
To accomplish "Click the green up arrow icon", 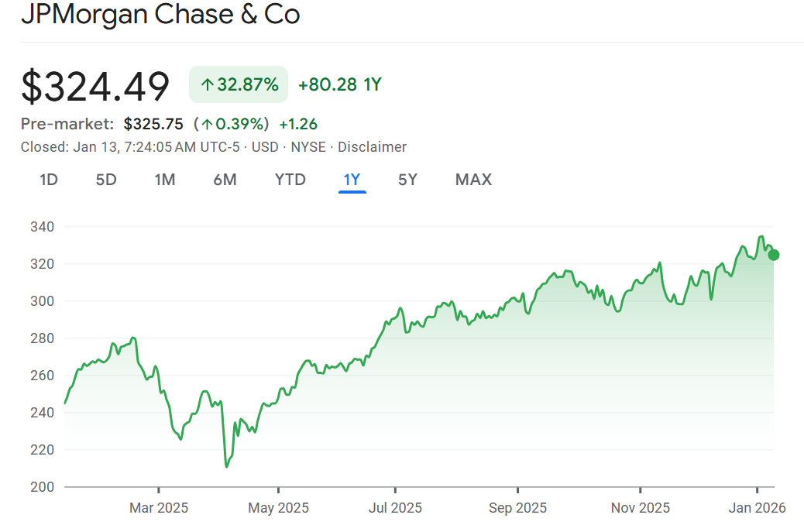I will (x=207, y=85).
